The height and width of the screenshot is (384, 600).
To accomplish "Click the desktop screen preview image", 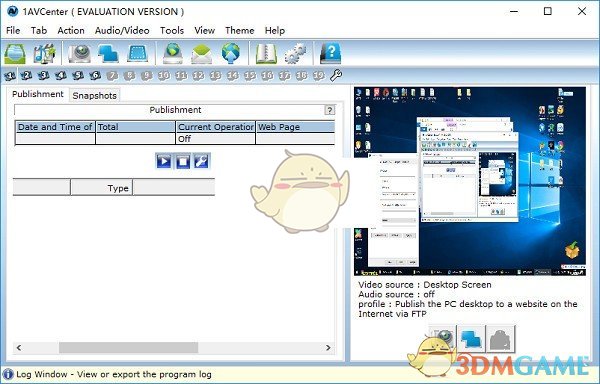I will (470, 181).
